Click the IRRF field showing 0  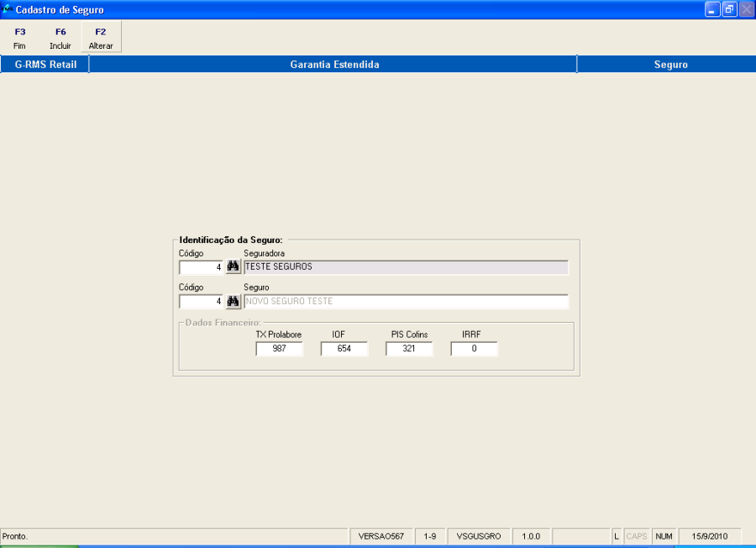tap(474, 348)
